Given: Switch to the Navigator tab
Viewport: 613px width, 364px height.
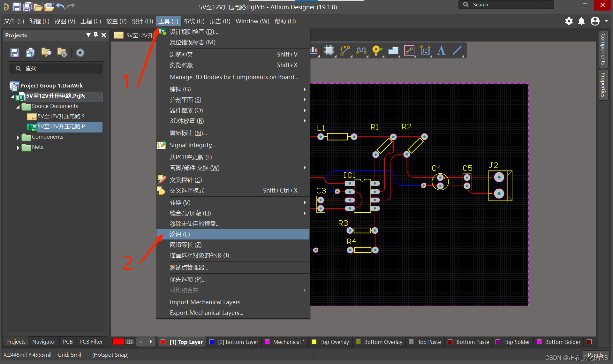Looking at the screenshot, I should 44,342.
